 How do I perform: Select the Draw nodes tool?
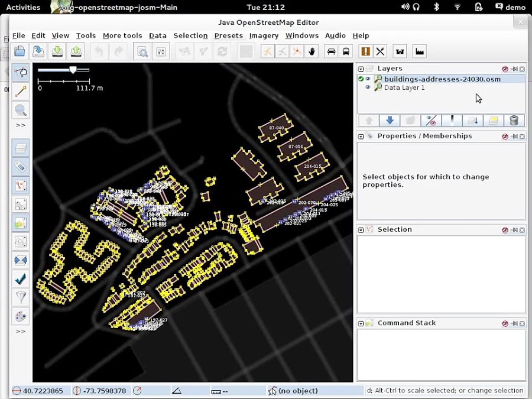(x=20, y=90)
